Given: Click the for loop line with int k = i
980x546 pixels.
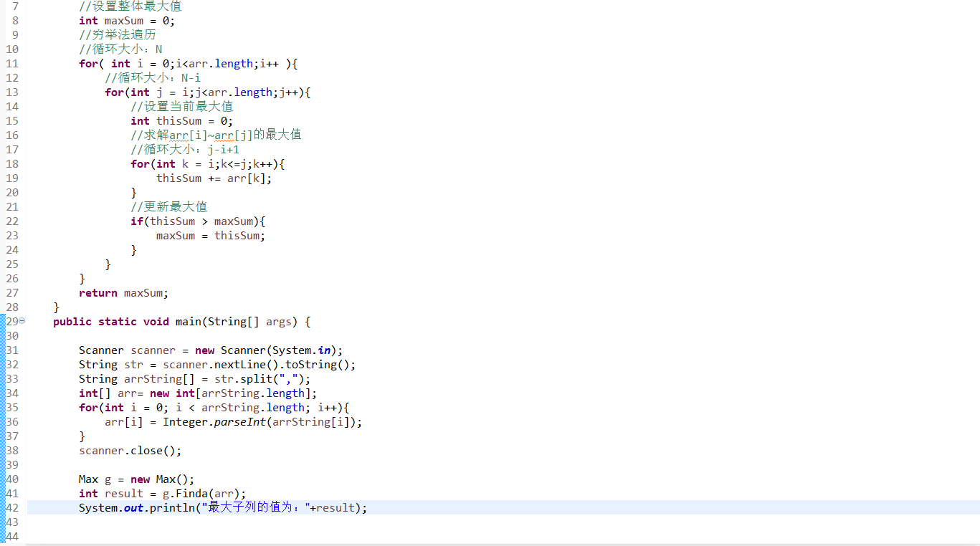Looking at the screenshot, I should click(x=208, y=164).
